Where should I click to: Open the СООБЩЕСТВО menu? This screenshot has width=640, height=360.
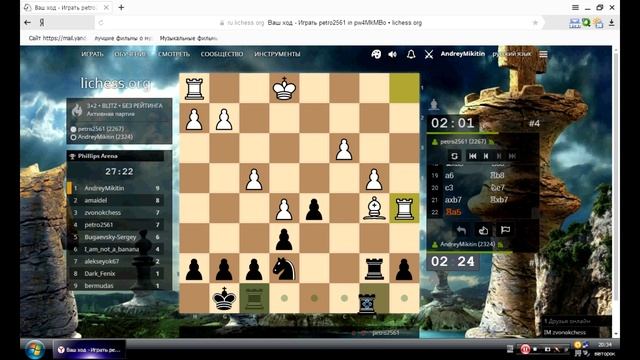point(222,54)
